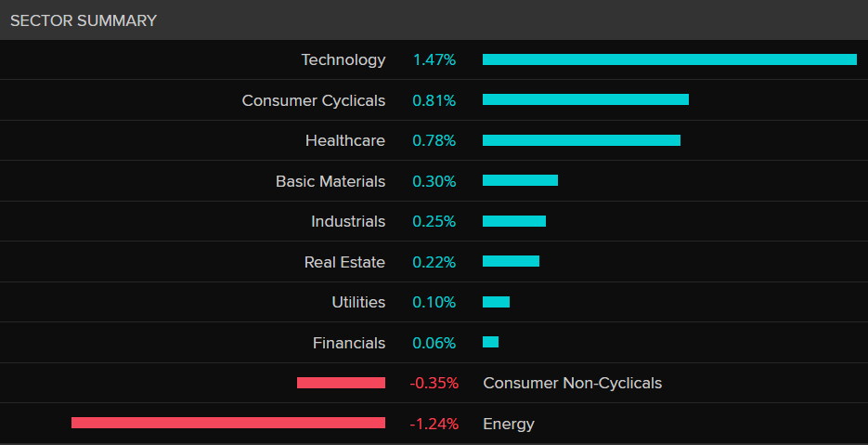Click the -0.35% percentage value
The height and width of the screenshot is (445, 868).
click(434, 383)
